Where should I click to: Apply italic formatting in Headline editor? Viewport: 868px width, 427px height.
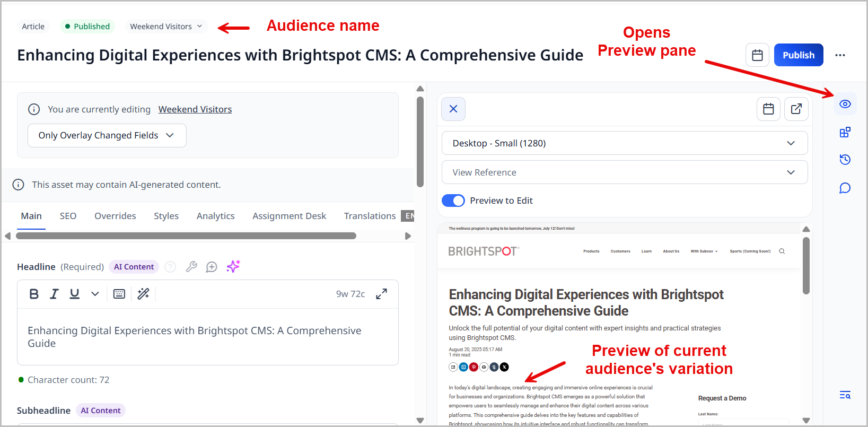(x=54, y=294)
